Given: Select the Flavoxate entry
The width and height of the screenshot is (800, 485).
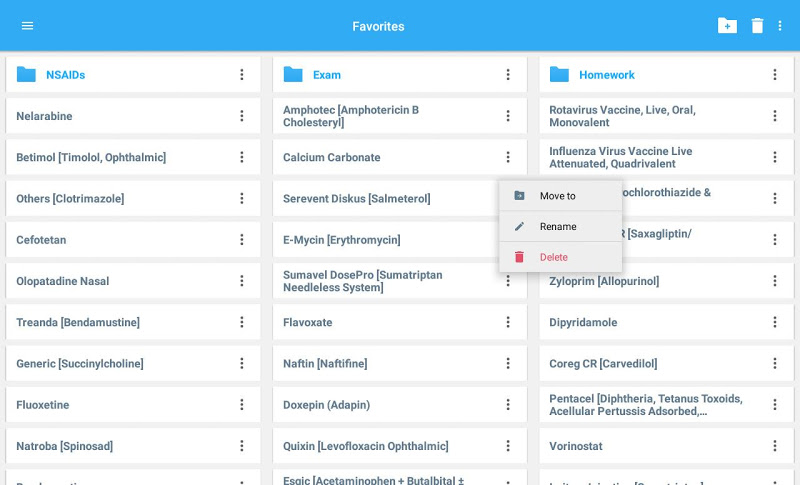Looking at the screenshot, I should [399, 323].
